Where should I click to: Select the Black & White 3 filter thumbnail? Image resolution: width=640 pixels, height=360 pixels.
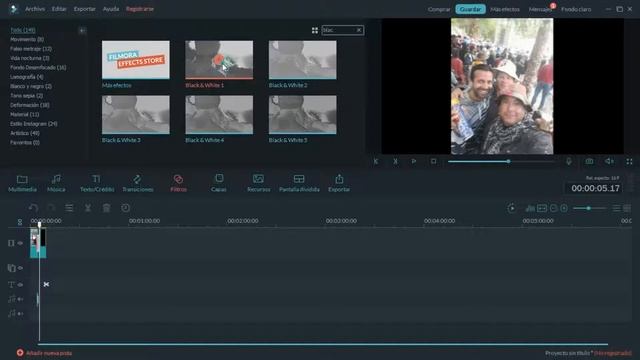(136, 115)
